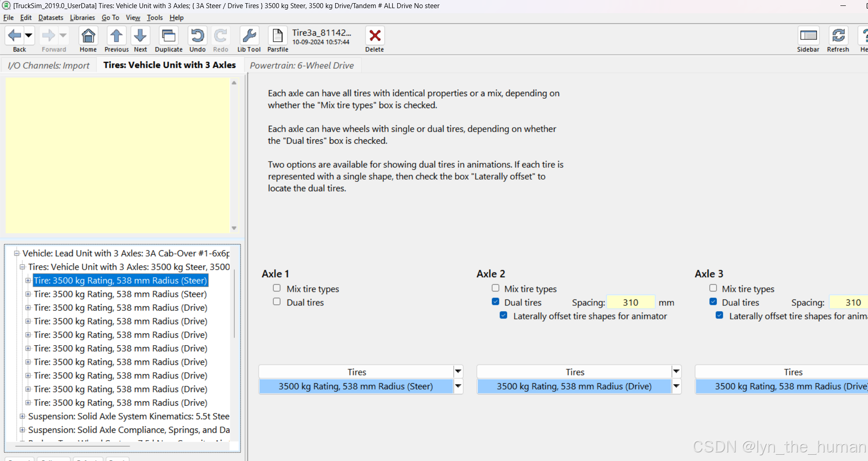Open Axle 1 Steer tire dataset dropdown arrow
The height and width of the screenshot is (461, 868).
(458, 386)
